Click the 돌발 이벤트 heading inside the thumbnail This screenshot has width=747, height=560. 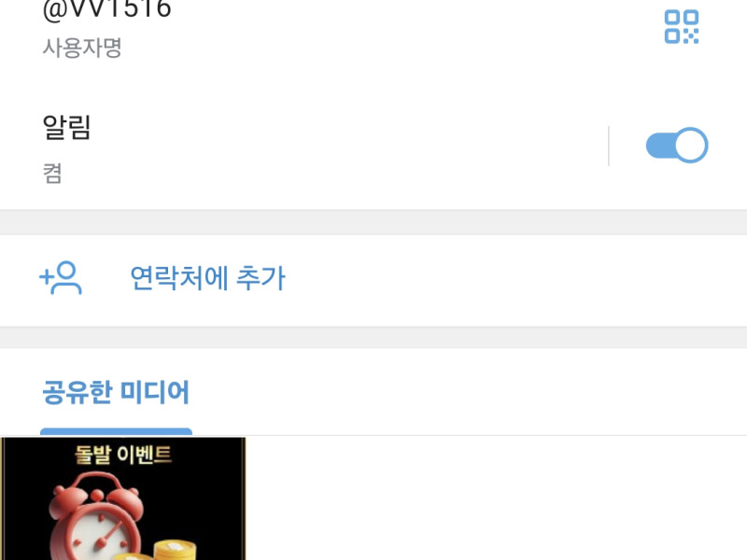click(123, 454)
